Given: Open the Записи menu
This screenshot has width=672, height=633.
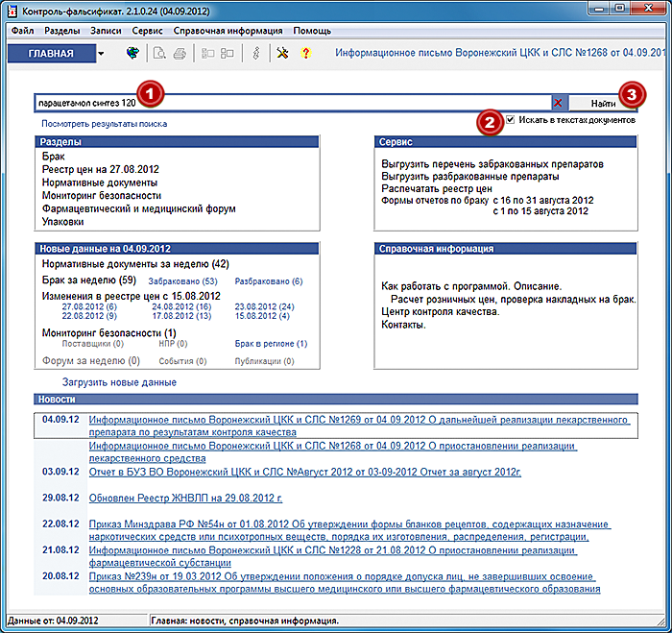Looking at the screenshot, I should coord(106,31).
